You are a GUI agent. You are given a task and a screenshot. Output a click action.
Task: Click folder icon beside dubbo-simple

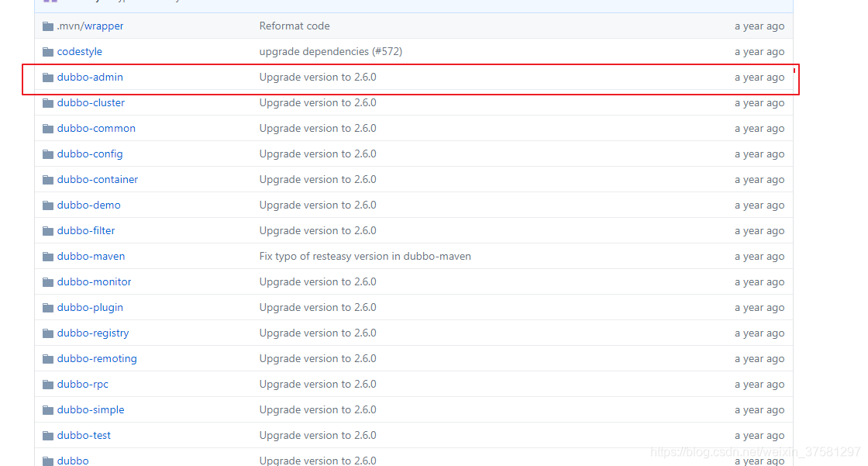(x=48, y=410)
